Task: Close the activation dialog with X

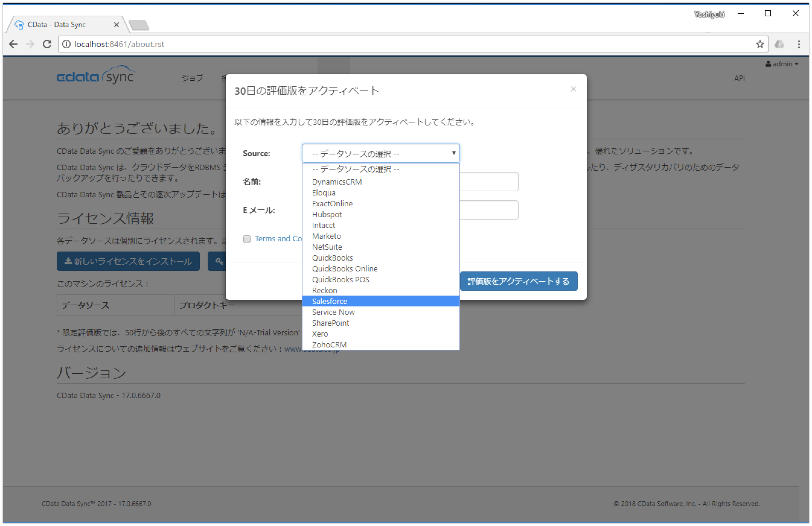Action: [573, 89]
